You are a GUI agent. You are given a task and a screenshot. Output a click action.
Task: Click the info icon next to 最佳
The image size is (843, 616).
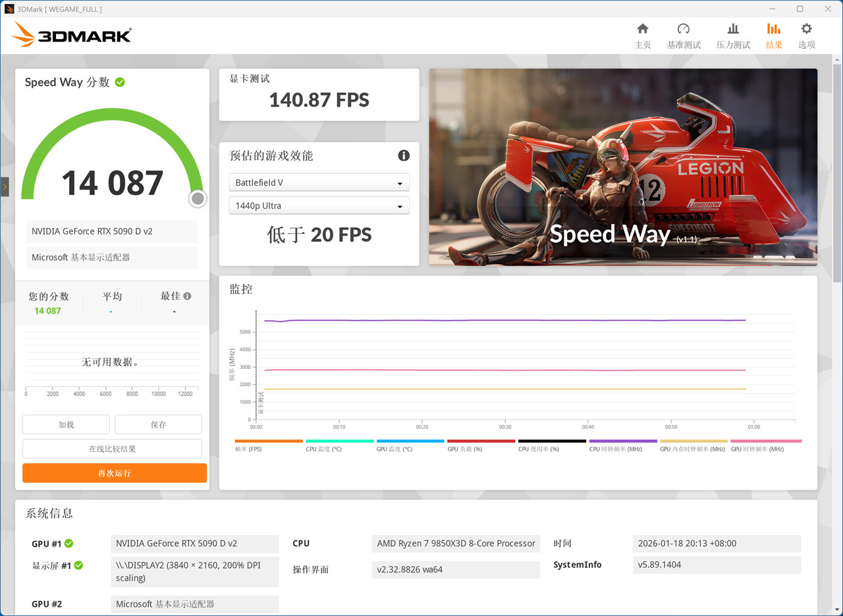coord(187,296)
